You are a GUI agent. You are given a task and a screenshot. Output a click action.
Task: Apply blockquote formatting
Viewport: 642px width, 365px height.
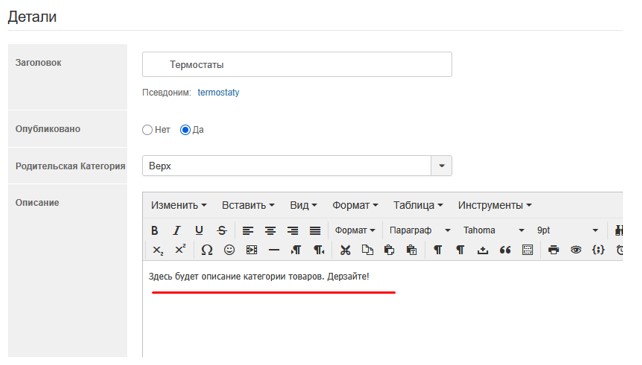click(505, 250)
